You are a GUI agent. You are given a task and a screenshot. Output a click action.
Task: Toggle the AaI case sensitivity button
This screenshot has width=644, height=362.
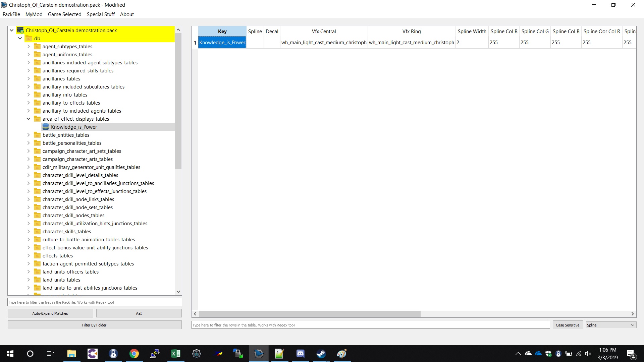pyautogui.click(x=139, y=313)
